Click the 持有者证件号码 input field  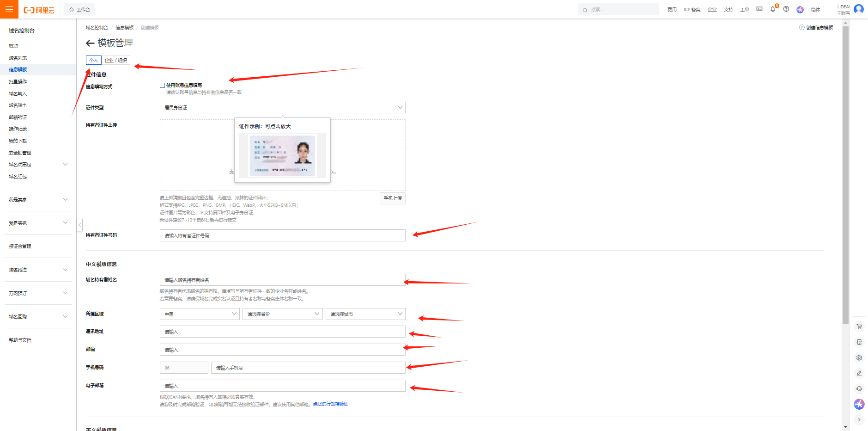[282, 236]
